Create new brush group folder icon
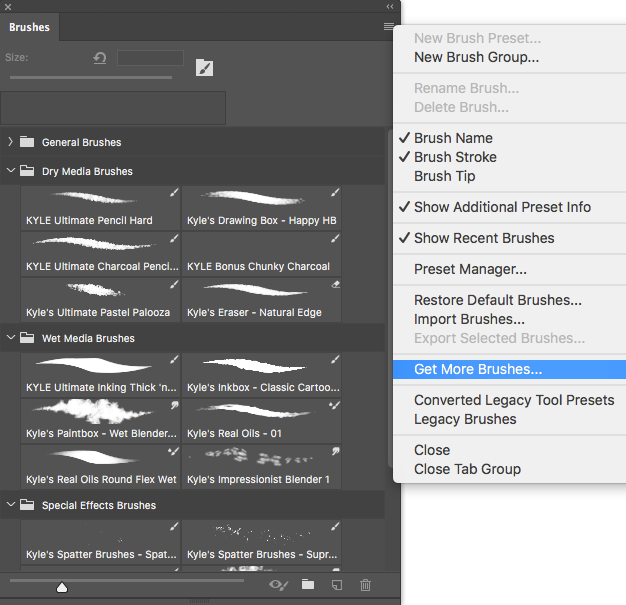This screenshot has width=626, height=605. (307, 585)
